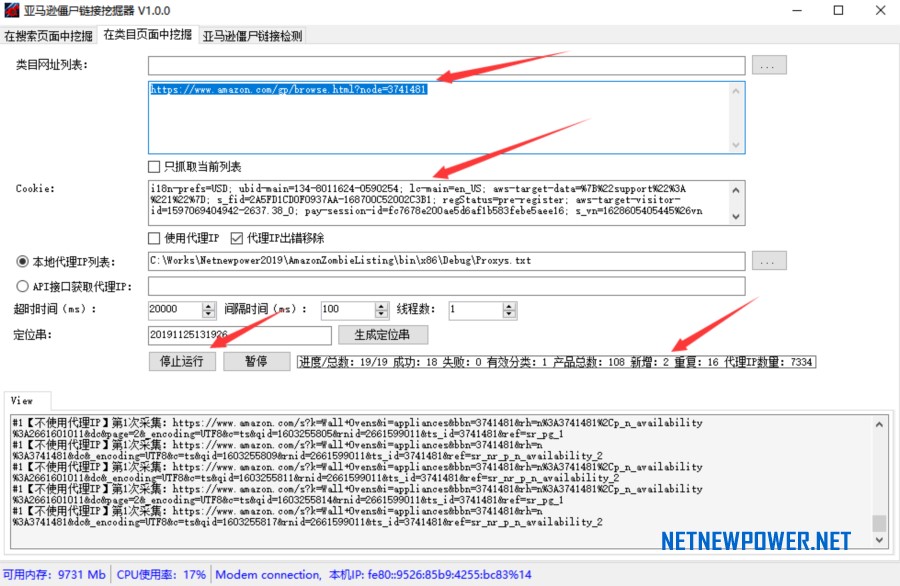Decrease the 间隔时间 value with down arrow
The height and width of the screenshot is (586, 900).
[x=382, y=314]
